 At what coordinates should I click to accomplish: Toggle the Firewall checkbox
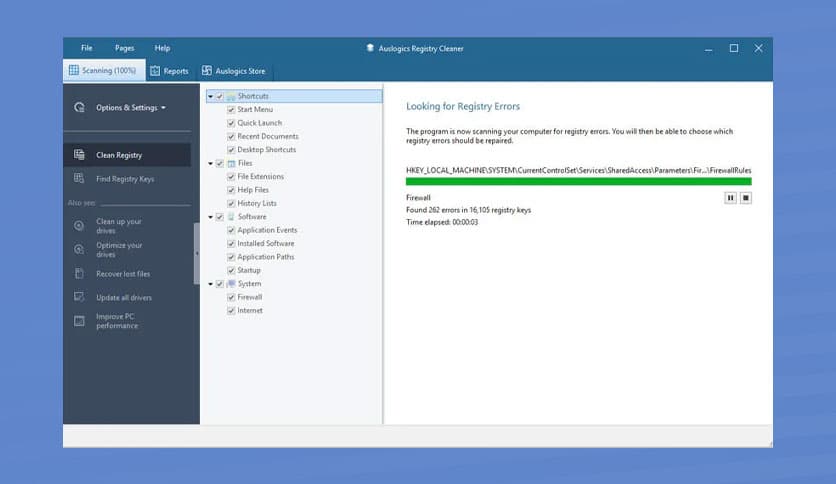click(231, 297)
